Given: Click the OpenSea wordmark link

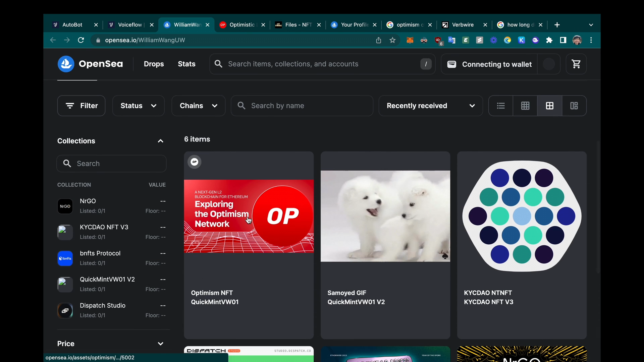Looking at the screenshot, I should 101,64.
